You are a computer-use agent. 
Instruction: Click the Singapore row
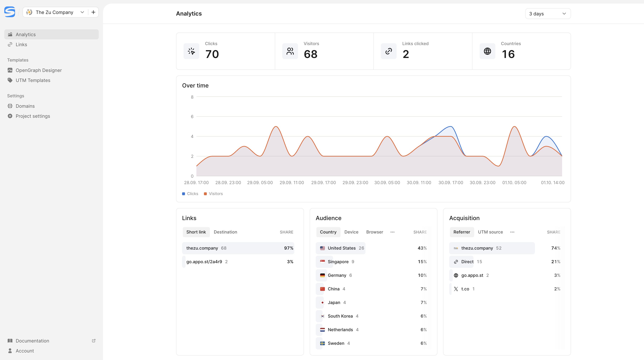372,262
